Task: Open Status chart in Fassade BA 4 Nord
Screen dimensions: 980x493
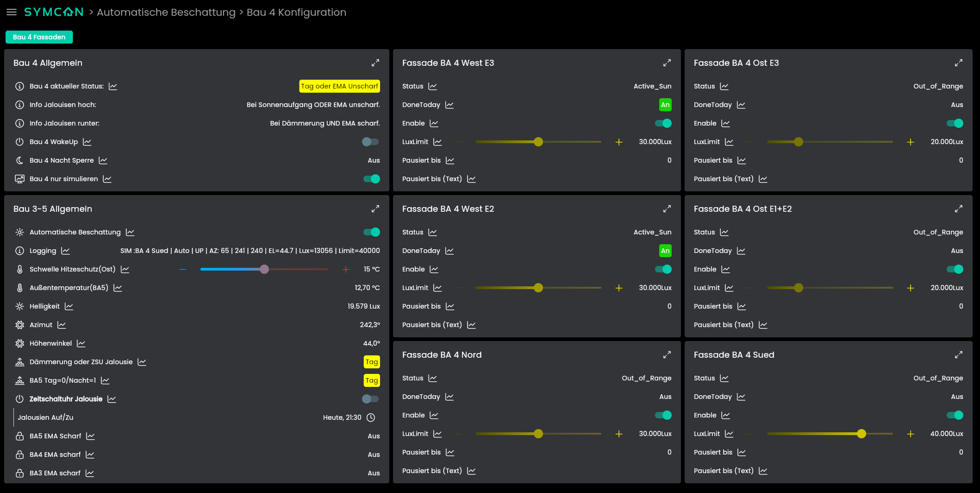Action: pyautogui.click(x=432, y=378)
